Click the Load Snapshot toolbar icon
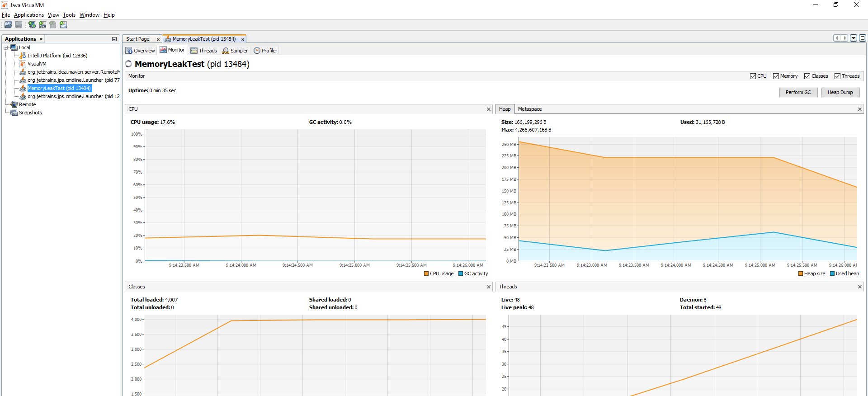The width and height of the screenshot is (868, 396). coord(8,25)
